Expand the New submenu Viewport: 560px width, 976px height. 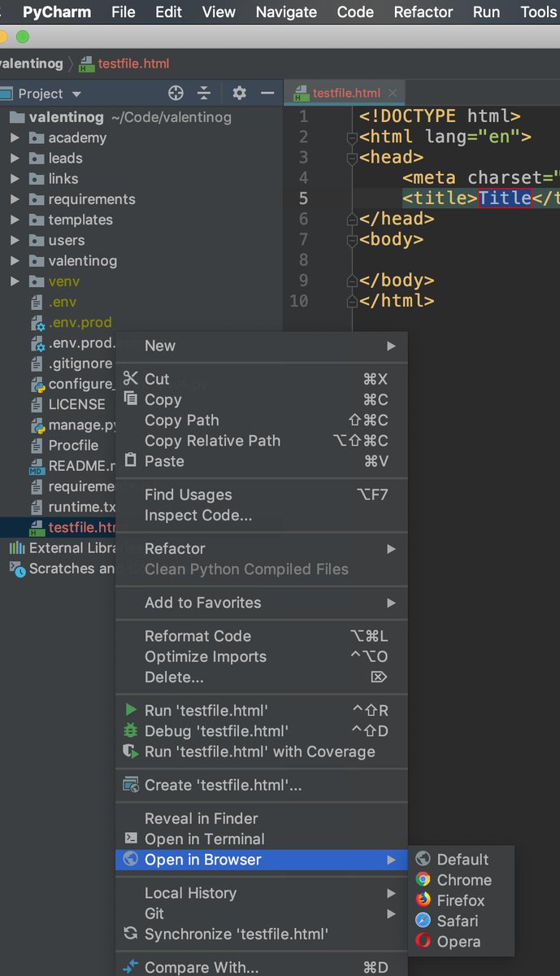click(262, 346)
